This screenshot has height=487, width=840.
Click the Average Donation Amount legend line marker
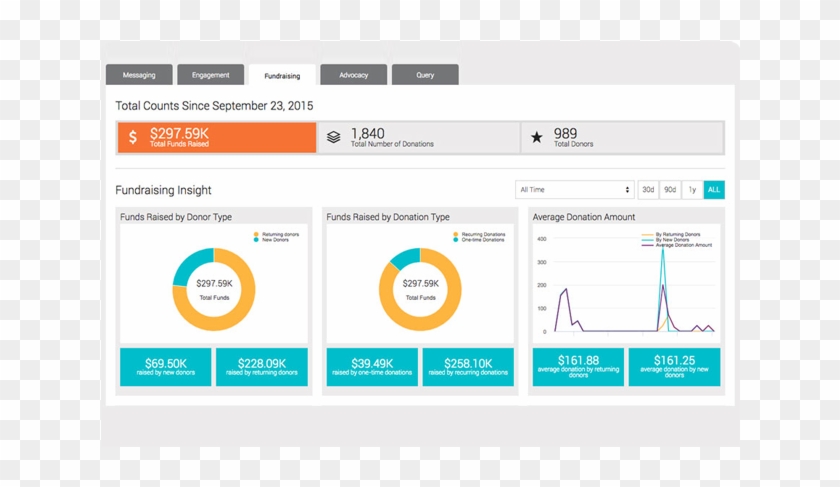coord(646,245)
